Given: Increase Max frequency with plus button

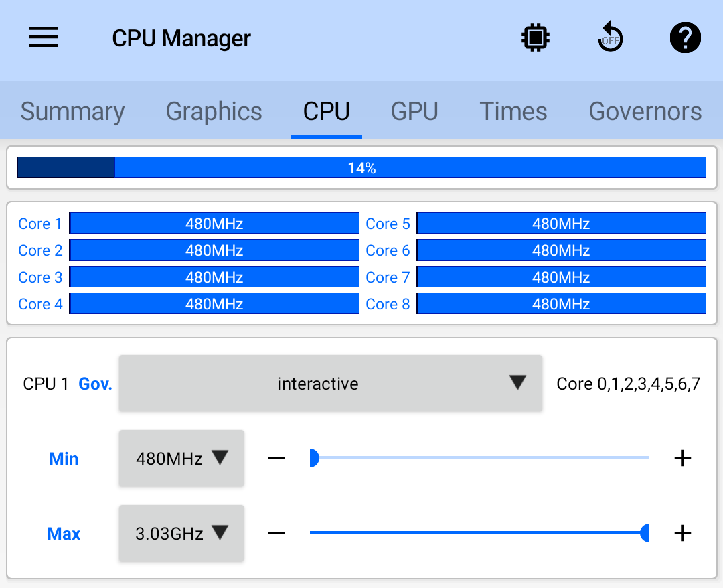Looking at the screenshot, I should tap(682, 534).
